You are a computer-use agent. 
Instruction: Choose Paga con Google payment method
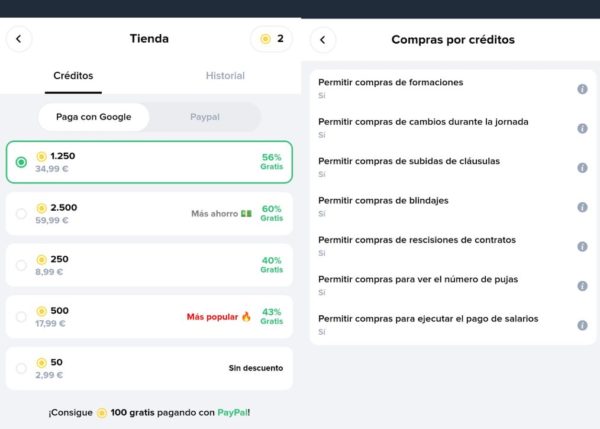tap(93, 117)
